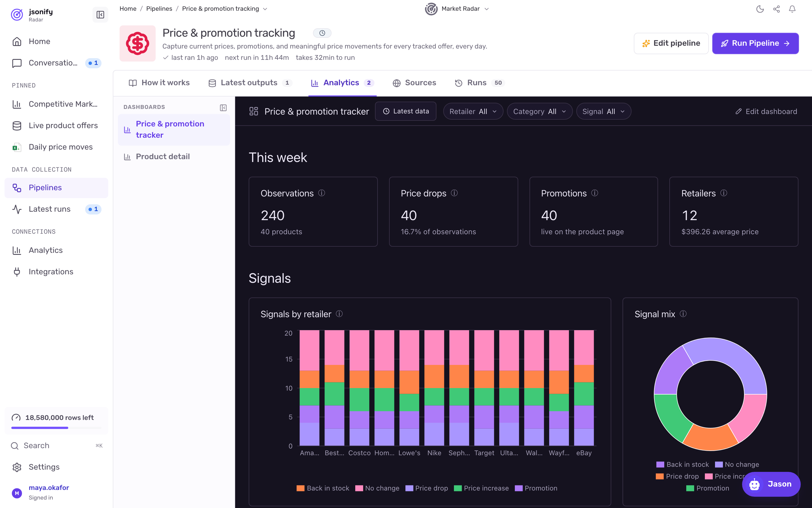Open Conversations in the sidebar
The width and height of the screenshot is (812, 508).
(x=56, y=63)
